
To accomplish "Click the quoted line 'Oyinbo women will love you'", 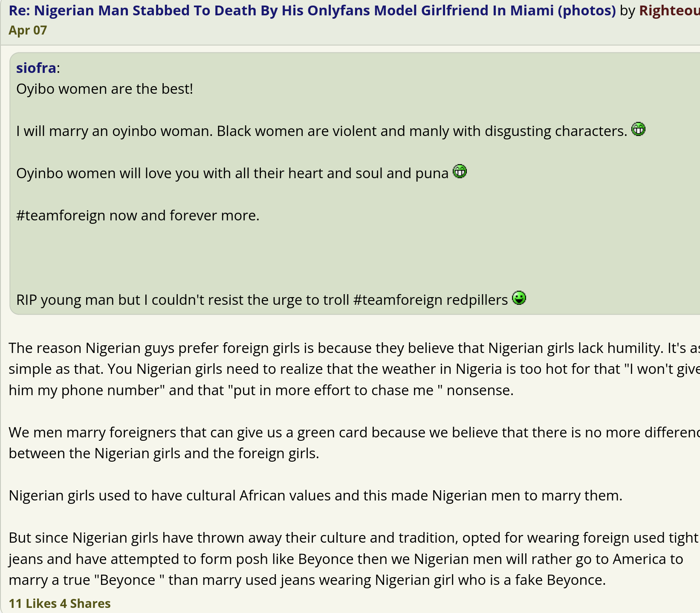I will [232, 173].
